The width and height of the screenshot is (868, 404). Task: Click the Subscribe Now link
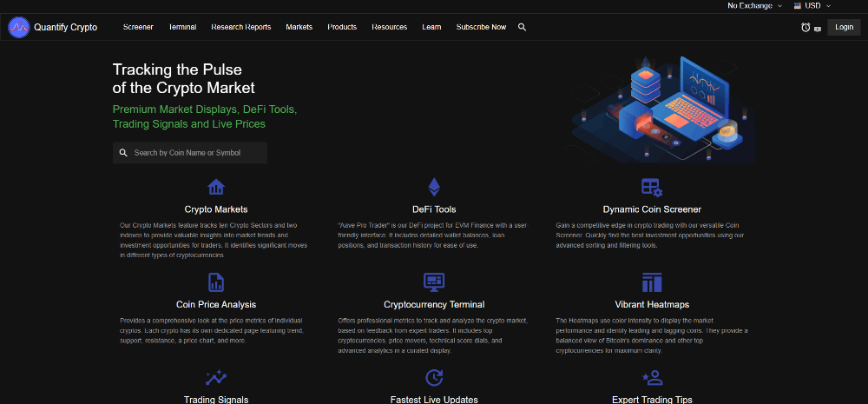(481, 27)
